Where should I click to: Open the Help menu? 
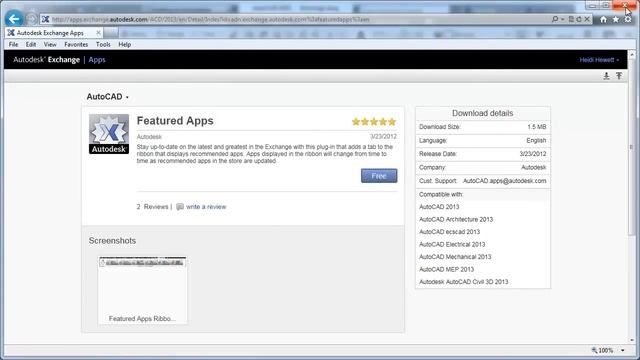(124, 44)
